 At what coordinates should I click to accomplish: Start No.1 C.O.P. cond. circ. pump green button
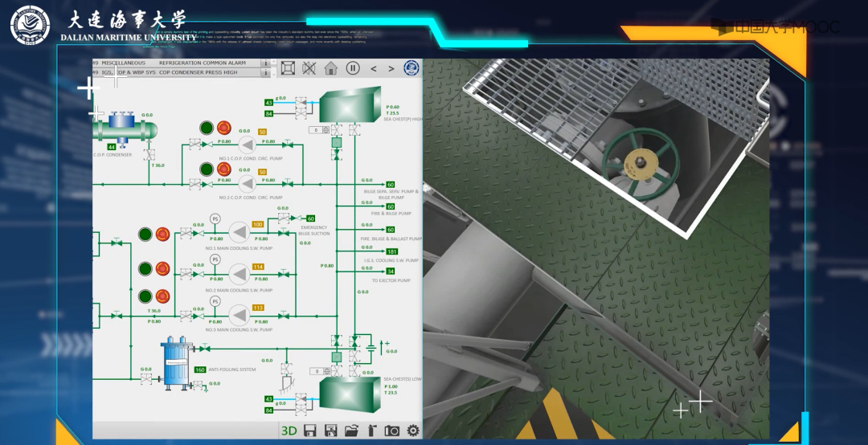(207, 128)
